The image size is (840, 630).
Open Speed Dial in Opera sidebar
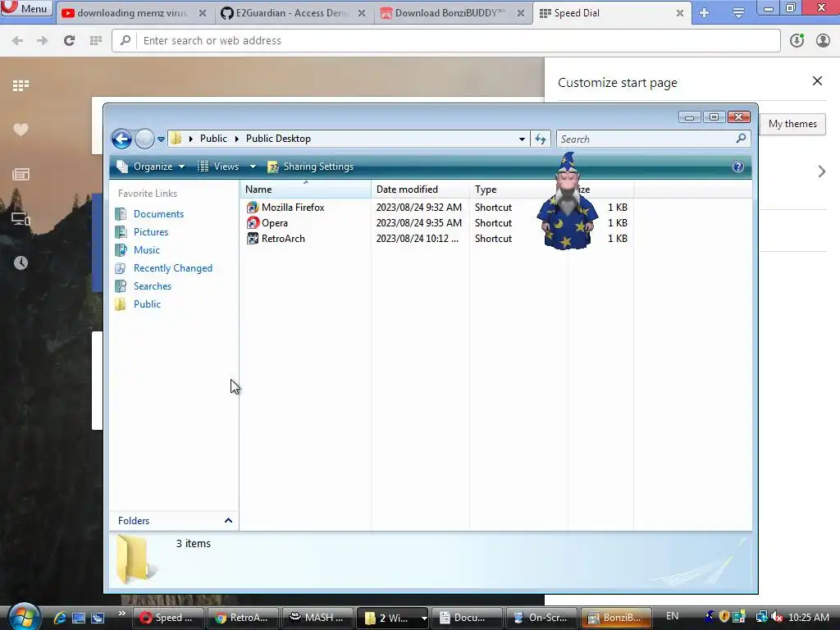(21, 85)
